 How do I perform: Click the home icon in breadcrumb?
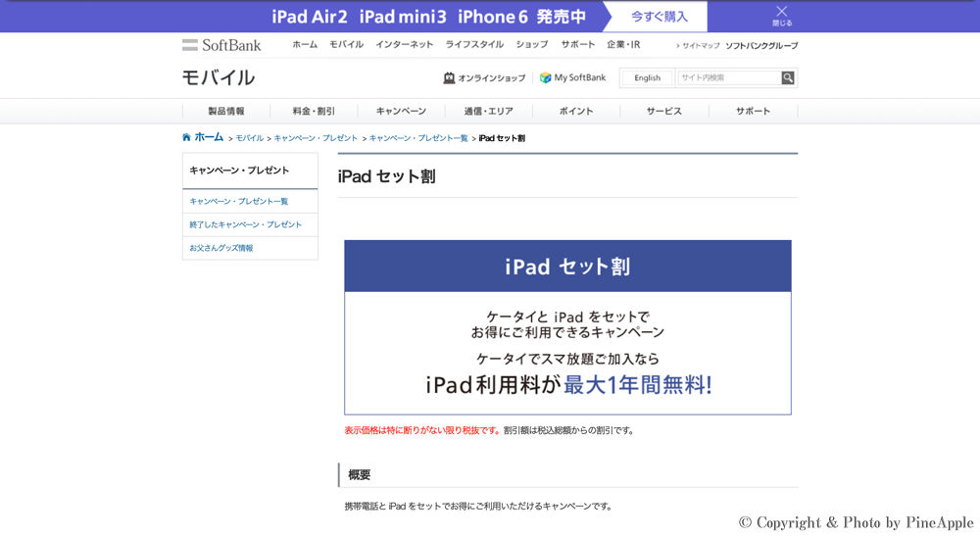coord(187,138)
